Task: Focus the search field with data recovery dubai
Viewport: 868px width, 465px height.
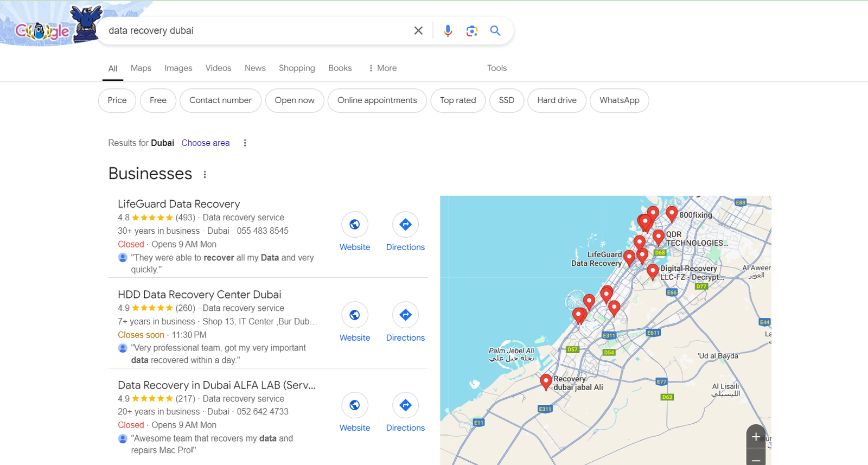Action: (255, 31)
